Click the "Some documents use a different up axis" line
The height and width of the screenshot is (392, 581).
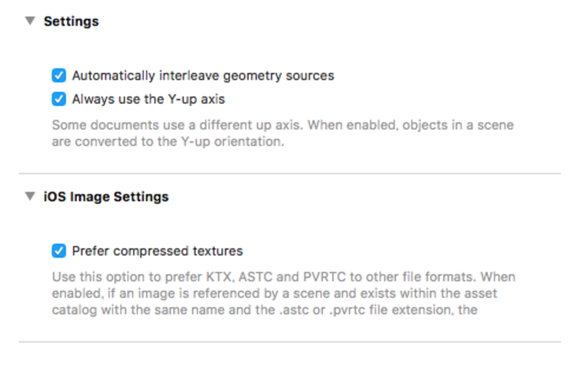pyautogui.click(x=282, y=125)
